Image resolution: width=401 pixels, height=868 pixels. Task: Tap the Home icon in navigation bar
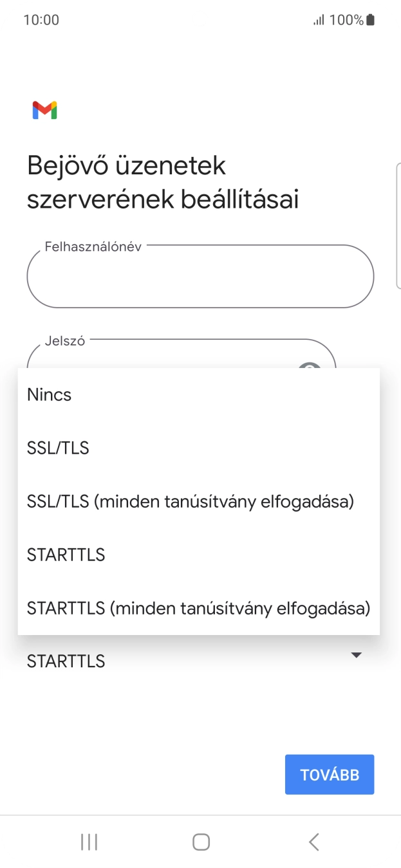point(200,841)
